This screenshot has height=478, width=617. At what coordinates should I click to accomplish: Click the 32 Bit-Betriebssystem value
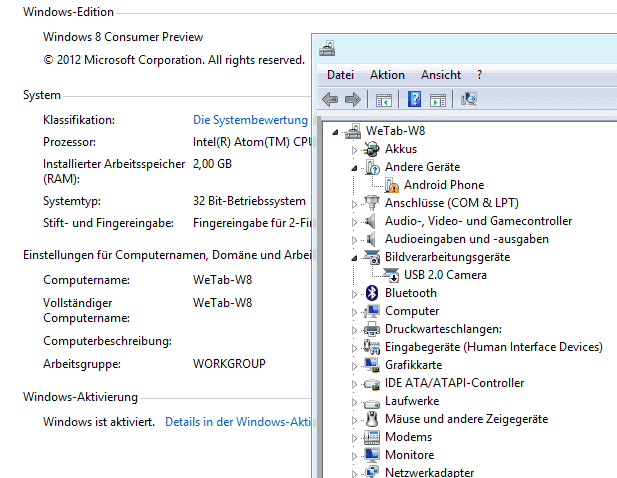[x=249, y=201]
